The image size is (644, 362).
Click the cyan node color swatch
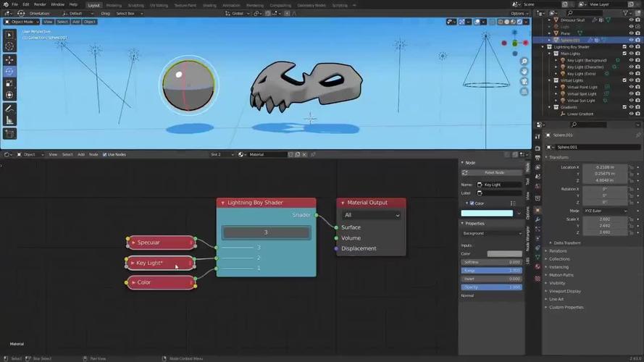pyautogui.click(x=487, y=214)
